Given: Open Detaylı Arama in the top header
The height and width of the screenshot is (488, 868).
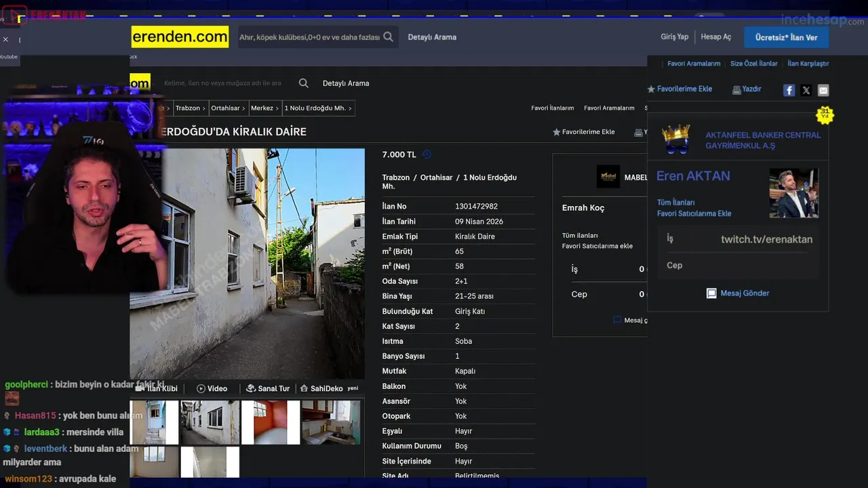Looking at the screenshot, I should click(x=432, y=37).
